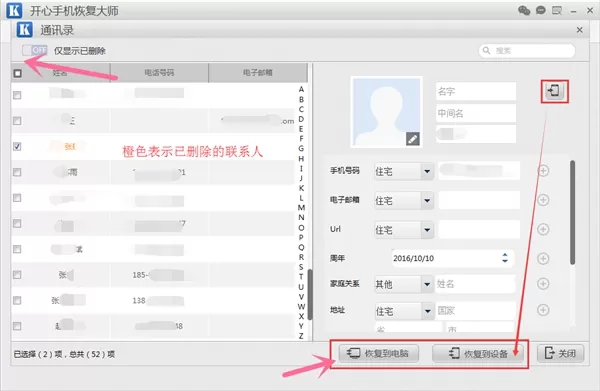Add another Url with plus icon
Viewport: 600px width, 391px height.
[543, 229]
